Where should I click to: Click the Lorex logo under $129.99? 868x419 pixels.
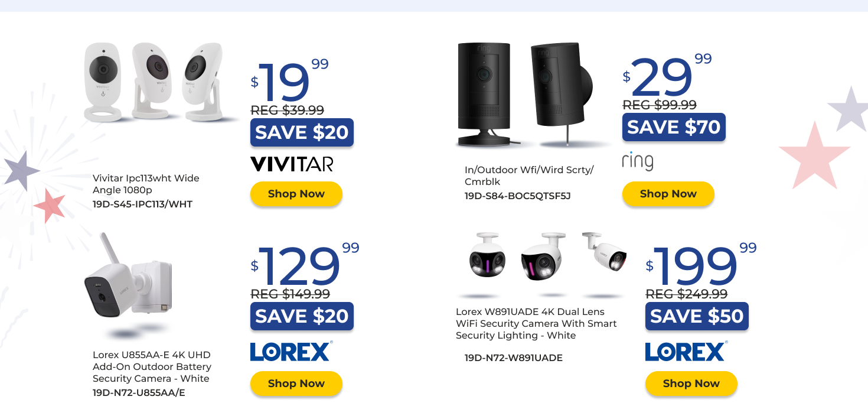tap(291, 352)
